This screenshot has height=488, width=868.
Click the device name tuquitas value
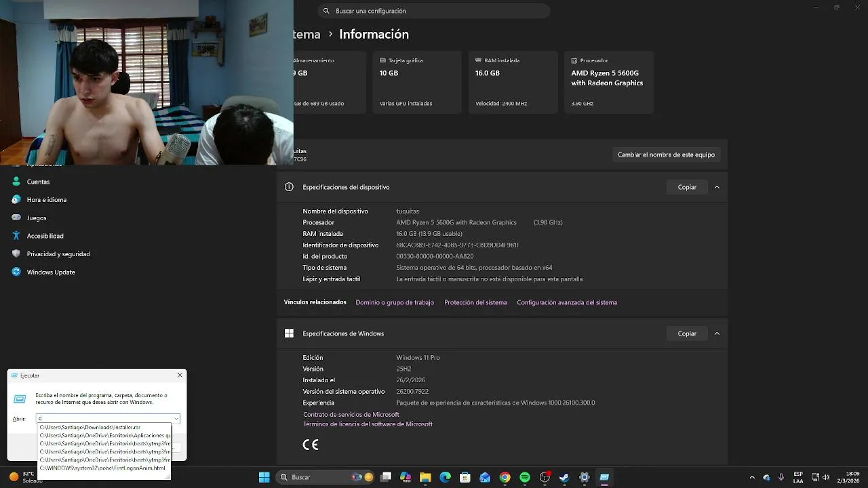[408, 211]
